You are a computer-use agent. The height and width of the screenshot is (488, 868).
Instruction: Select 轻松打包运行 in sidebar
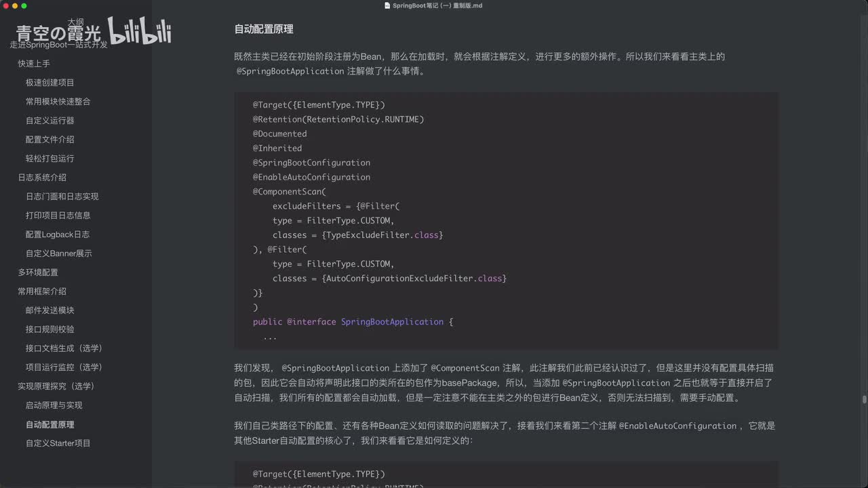tap(50, 159)
